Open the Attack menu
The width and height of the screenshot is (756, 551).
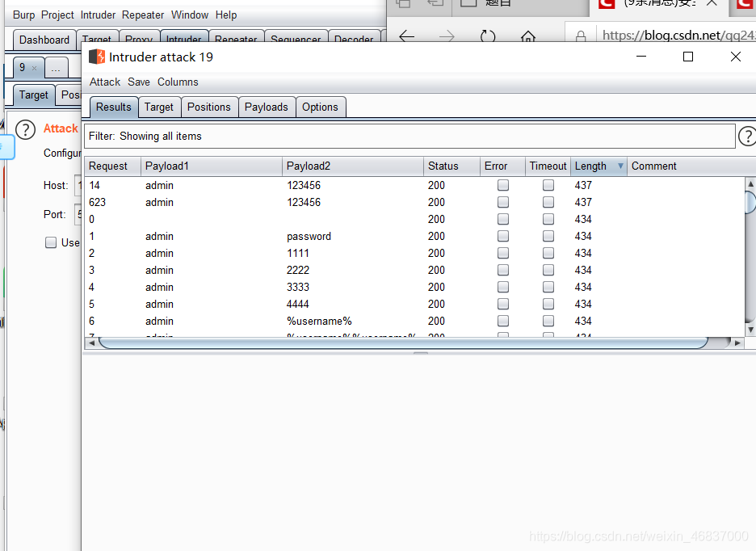105,82
